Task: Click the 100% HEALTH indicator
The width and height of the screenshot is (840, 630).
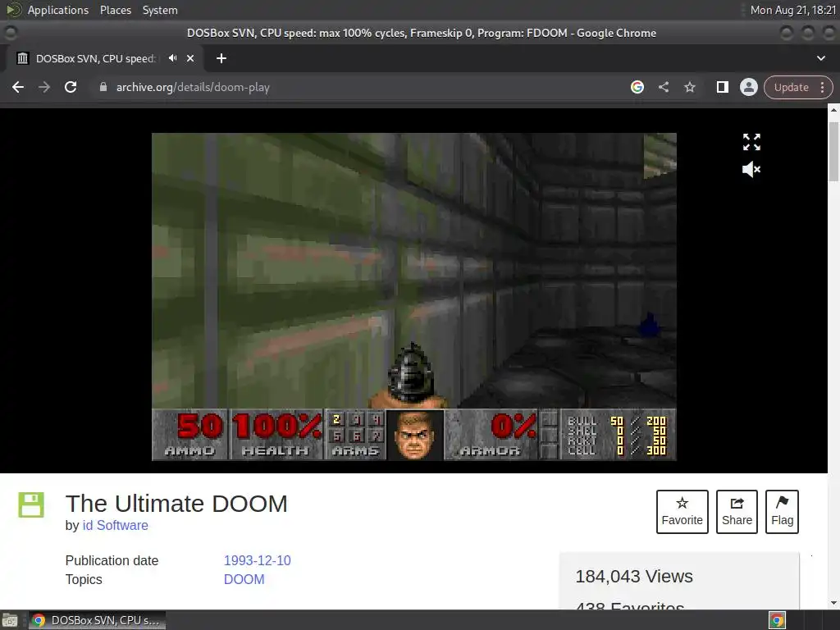Action: (276, 435)
